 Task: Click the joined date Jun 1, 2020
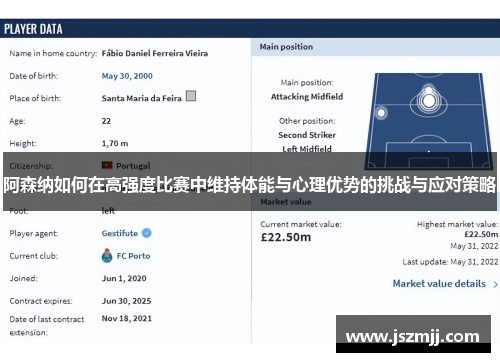pos(124,278)
